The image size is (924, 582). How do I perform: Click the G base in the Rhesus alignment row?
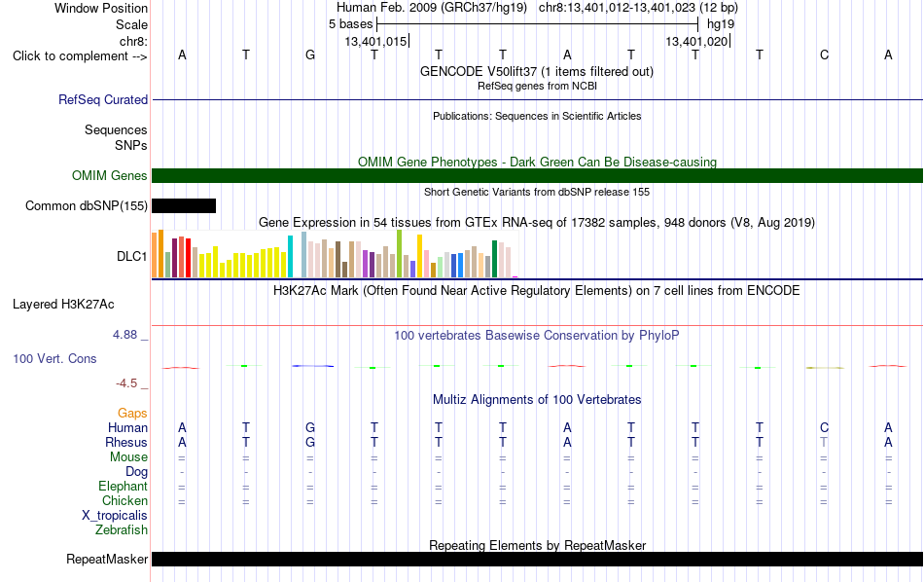pyautogui.click(x=310, y=442)
